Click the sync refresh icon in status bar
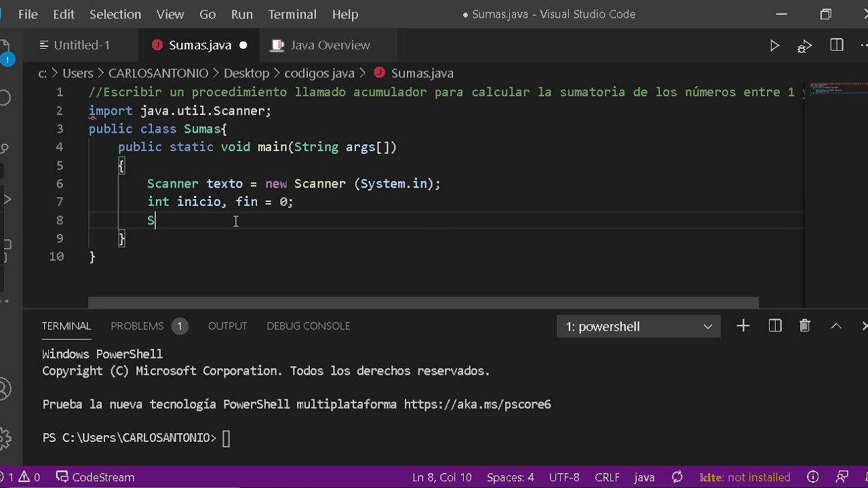Viewport: 868px width, 488px height. coord(677,477)
